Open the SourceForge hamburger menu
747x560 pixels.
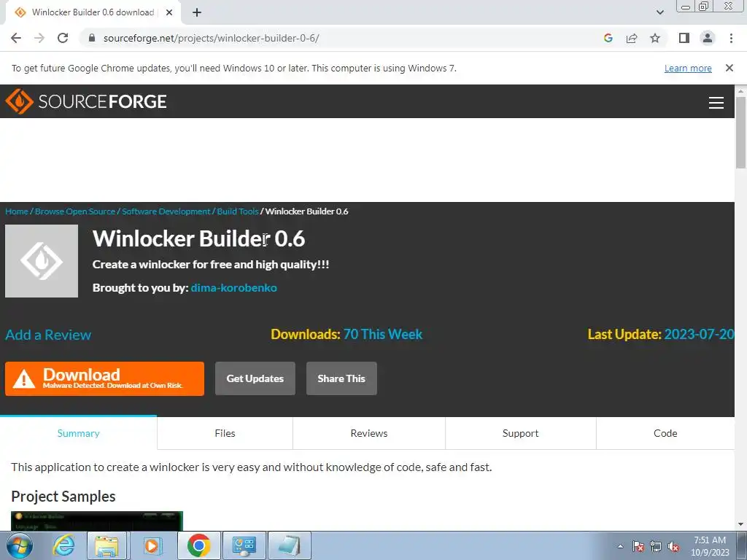coord(716,102)
